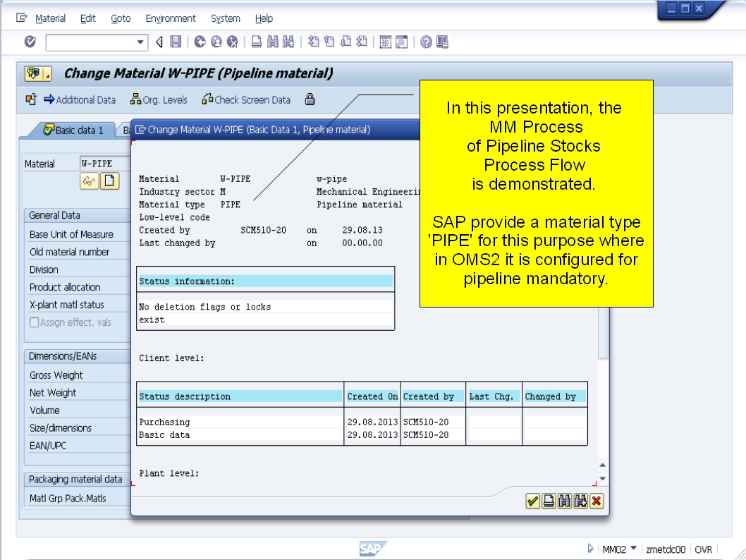This screenshot has height=560, width=746.
Task: Expand the status bar with the arrow triangle
Action: coord(592,549)
